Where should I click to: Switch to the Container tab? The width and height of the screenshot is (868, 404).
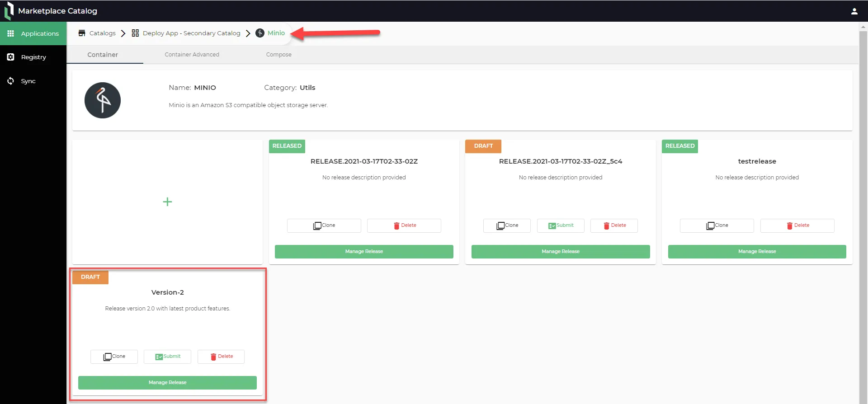[x=103, y=55]
